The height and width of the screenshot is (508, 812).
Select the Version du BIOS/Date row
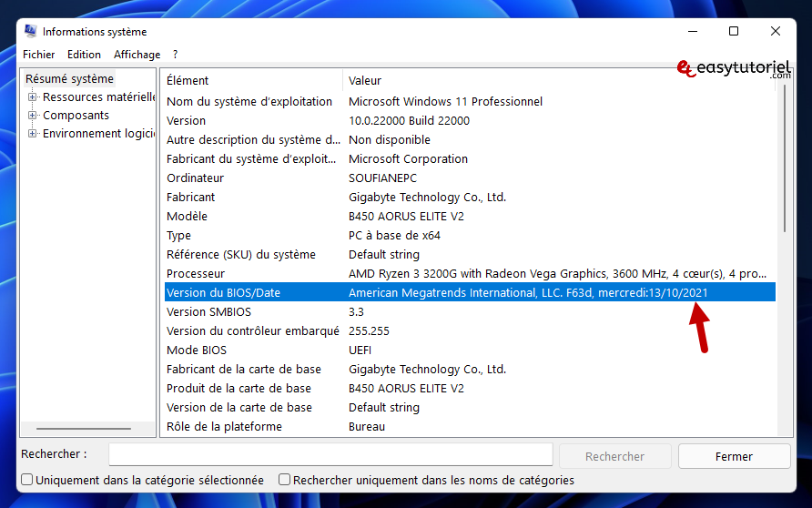pyautogui.click(x=470, y=292)
